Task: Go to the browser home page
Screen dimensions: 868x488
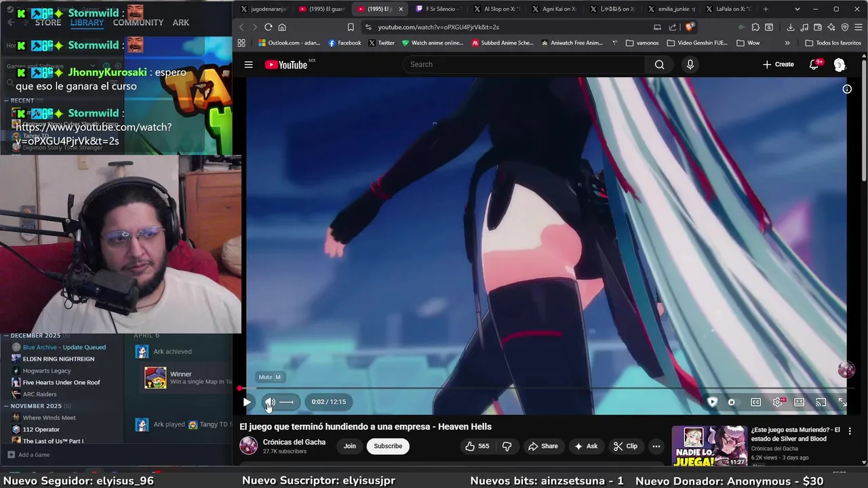Action: pyautogui.click(x=282, y=27)
